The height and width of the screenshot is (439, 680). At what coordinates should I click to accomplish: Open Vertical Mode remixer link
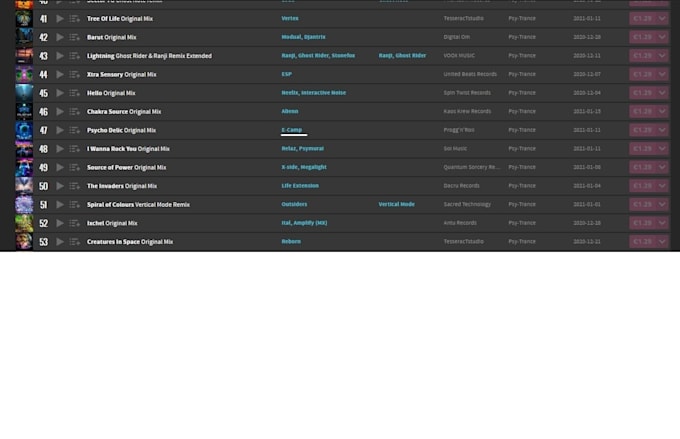(x=396, y=204)
